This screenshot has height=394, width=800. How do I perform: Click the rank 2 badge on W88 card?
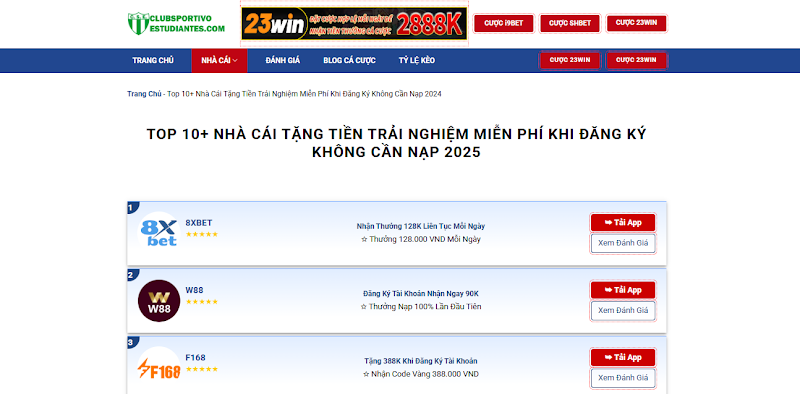132,275
